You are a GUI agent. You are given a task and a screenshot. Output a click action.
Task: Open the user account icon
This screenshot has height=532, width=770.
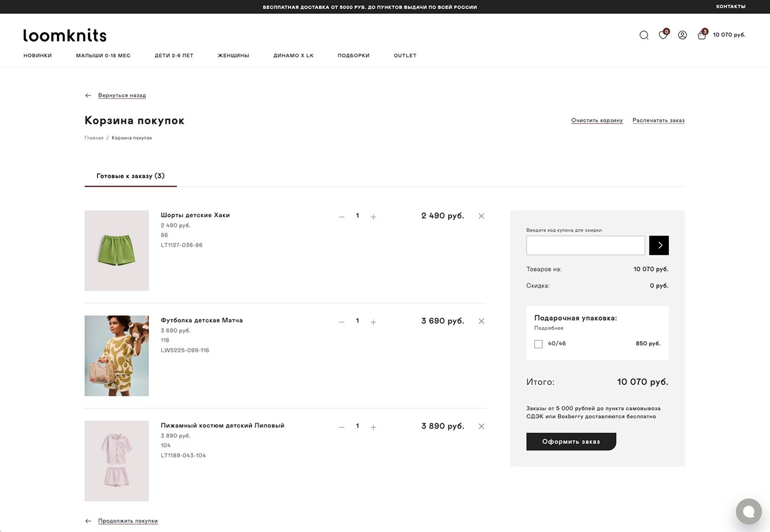click(682, 35)
